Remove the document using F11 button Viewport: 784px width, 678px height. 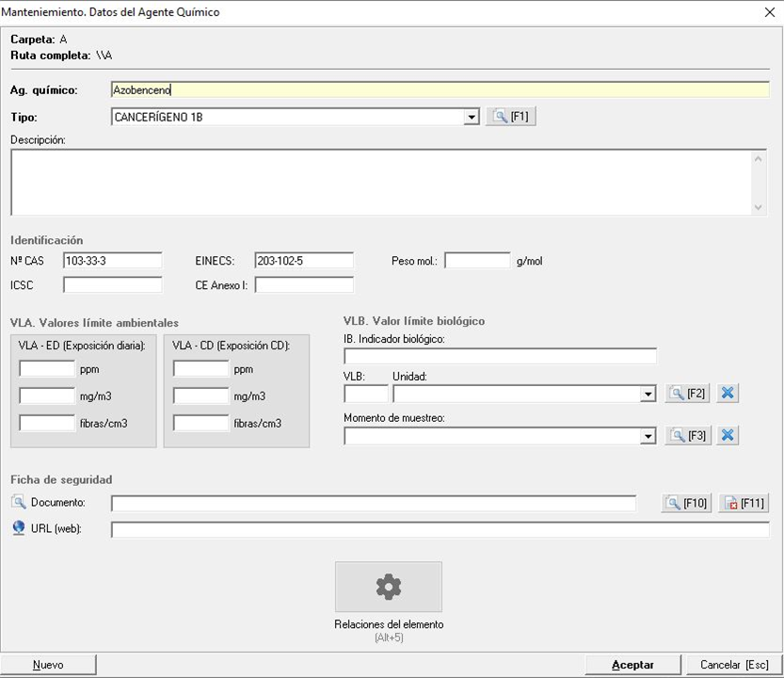click(744, 503)
